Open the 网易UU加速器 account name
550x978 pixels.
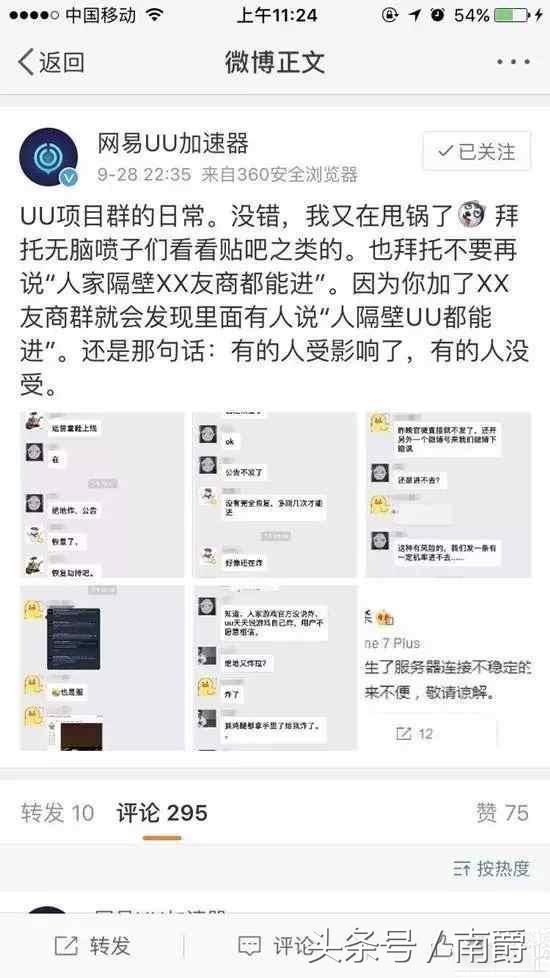point(173,144)
